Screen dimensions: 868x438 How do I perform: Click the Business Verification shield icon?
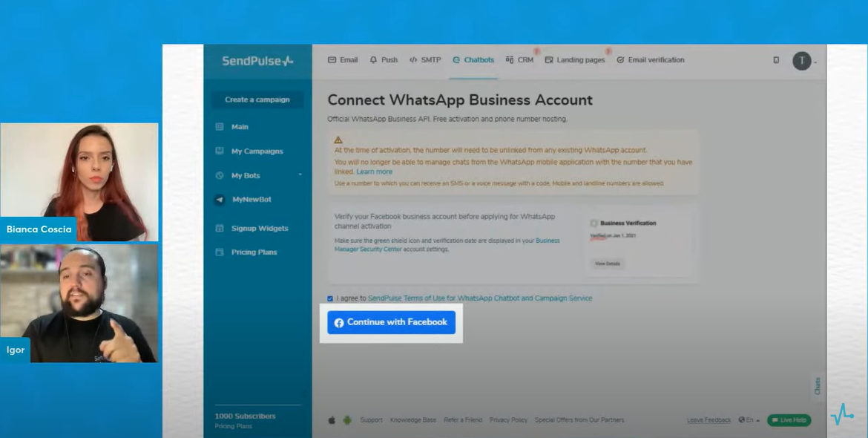(594, 223)
